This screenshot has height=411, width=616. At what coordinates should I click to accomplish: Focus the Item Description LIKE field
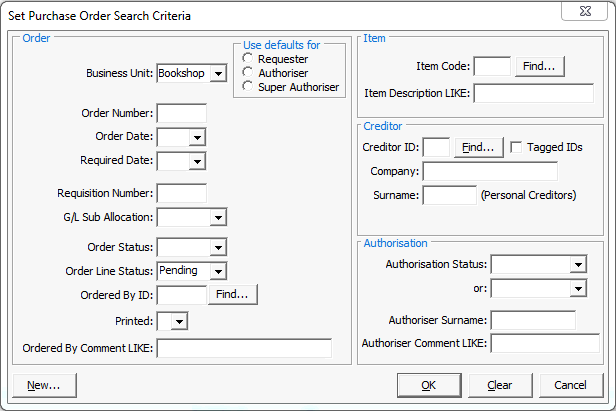[x=534, y=93]
